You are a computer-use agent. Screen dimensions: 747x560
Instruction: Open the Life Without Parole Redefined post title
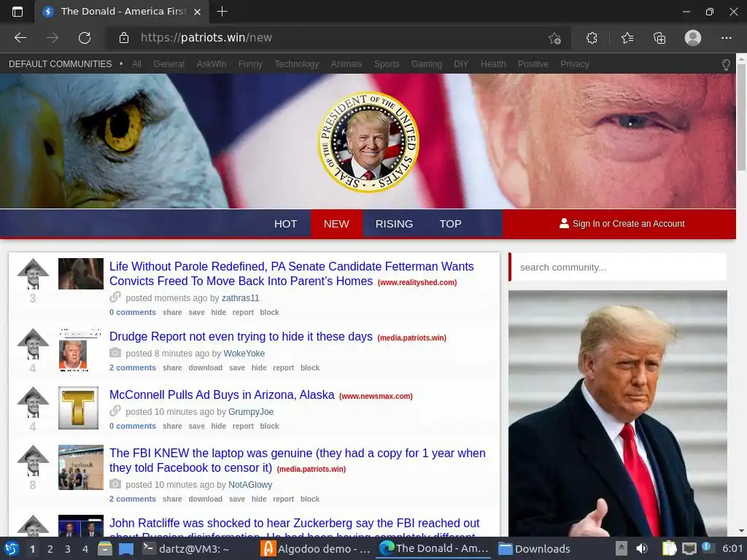[x=291, y=274]
